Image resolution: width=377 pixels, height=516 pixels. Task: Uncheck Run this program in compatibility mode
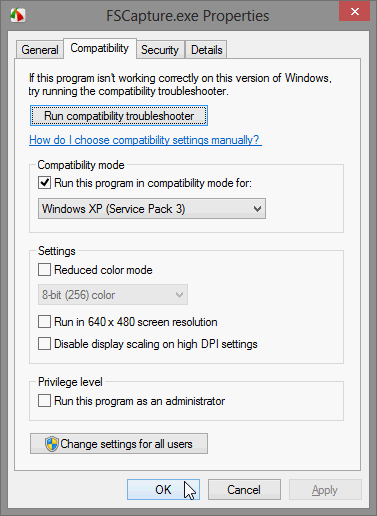(x=44, y=183)
